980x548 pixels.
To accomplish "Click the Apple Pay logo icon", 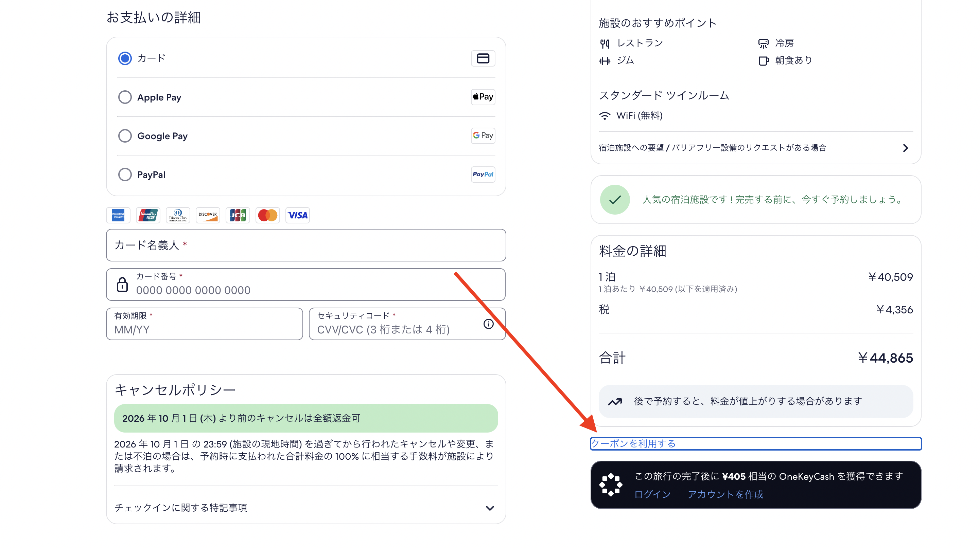I will point(483,97).
